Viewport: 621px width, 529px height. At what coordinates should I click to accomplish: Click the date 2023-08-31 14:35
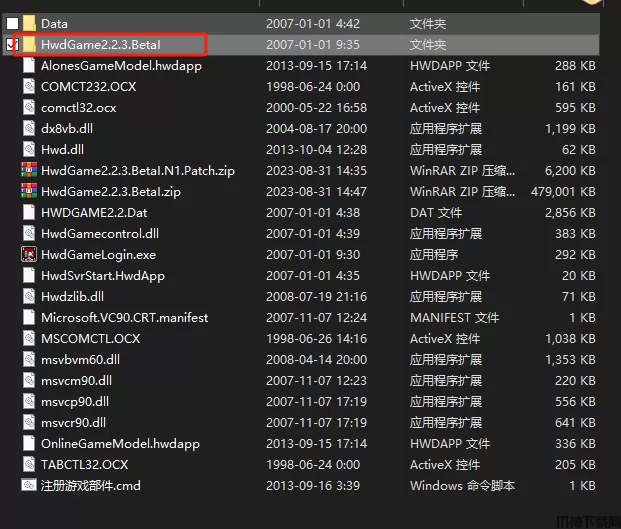[x=316, y=171]
